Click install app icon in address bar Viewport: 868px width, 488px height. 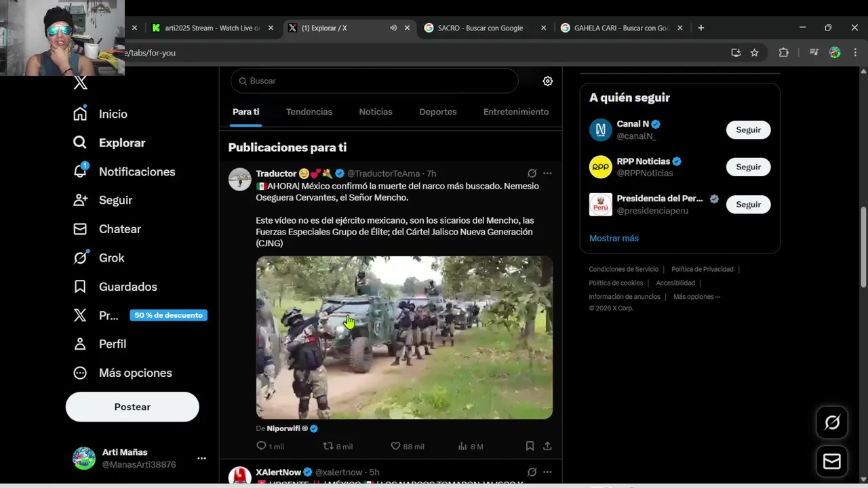click(x=736, y=52)
